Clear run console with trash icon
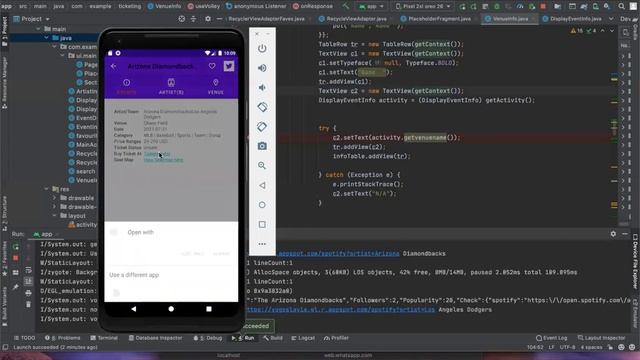This screenshot has width=640, height=360. (28, 304)
